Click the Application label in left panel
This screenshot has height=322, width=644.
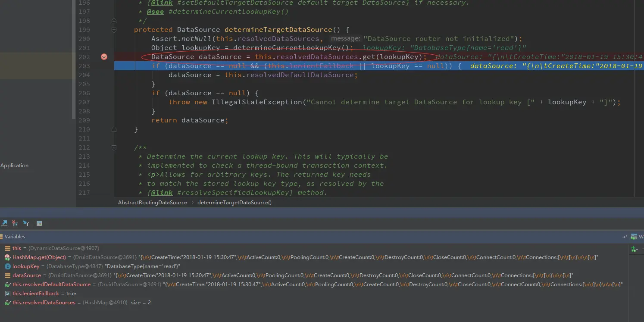coord(14,166)
